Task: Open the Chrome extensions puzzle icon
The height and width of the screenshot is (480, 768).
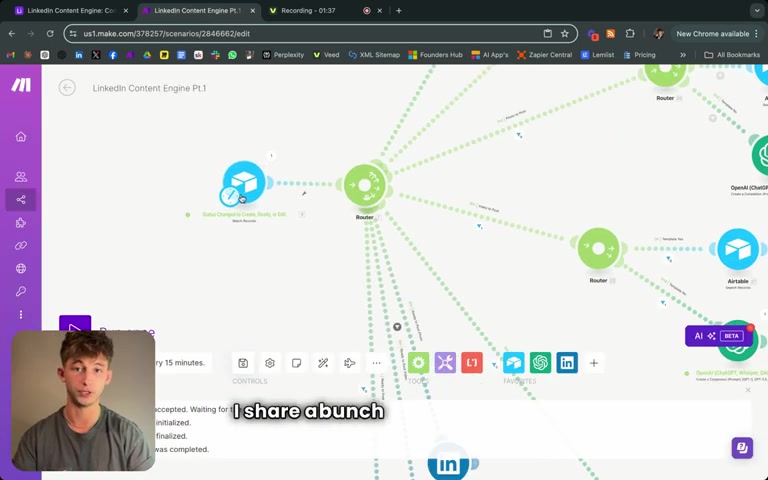Action: tap(630, 33)
